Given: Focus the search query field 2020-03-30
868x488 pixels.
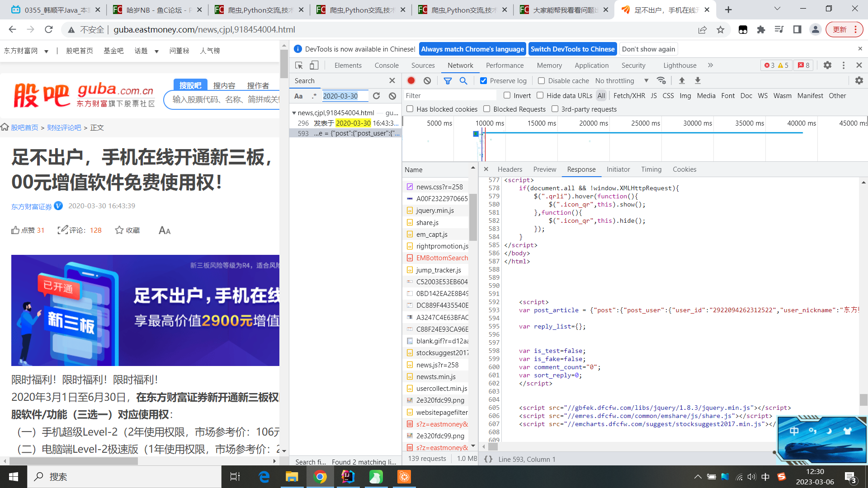Looking at the screenshot, I should [344, 96].
